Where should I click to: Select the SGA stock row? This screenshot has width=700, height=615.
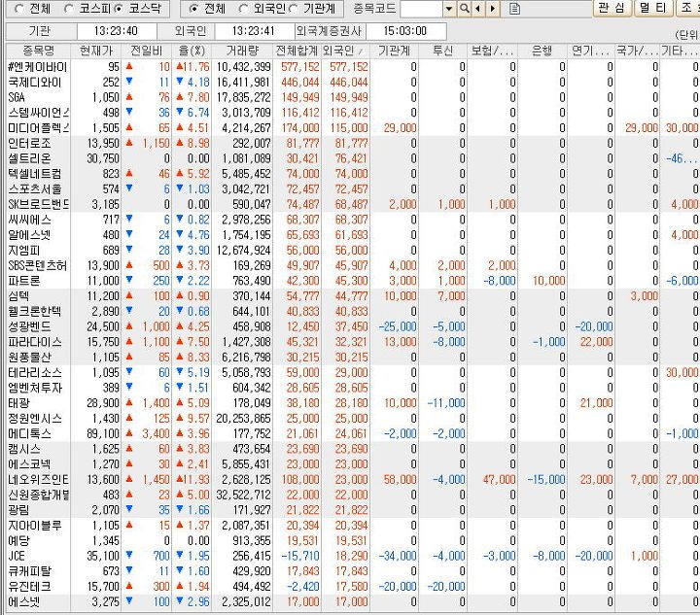353,97
